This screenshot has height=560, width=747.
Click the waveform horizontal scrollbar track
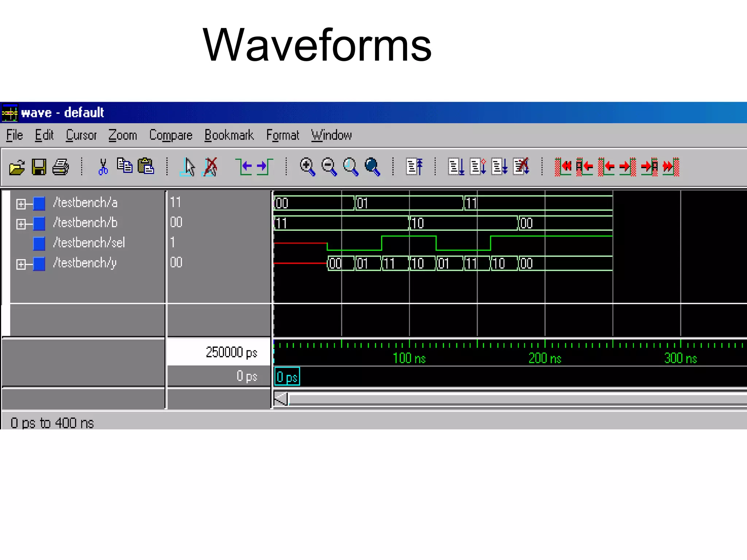(518, 399)
